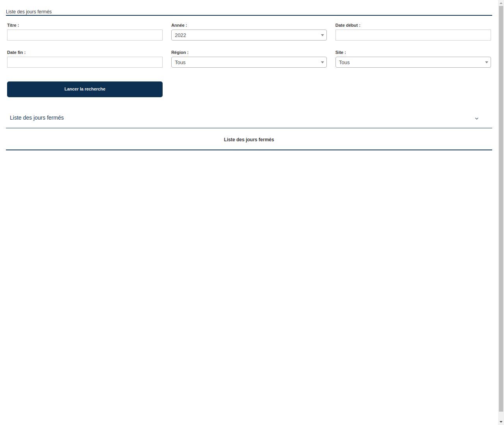Click inside the Titre input field
The width and height of the screenshot is (504, 425).
point(85,35)
